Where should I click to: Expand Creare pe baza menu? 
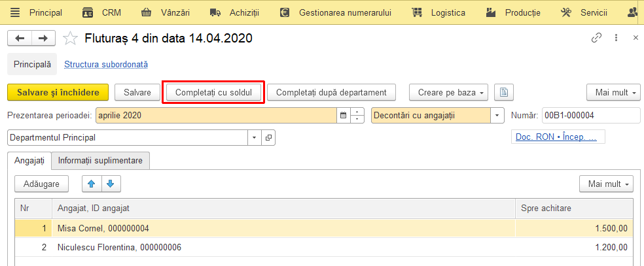pyautogui.click(x=448, y=92)
